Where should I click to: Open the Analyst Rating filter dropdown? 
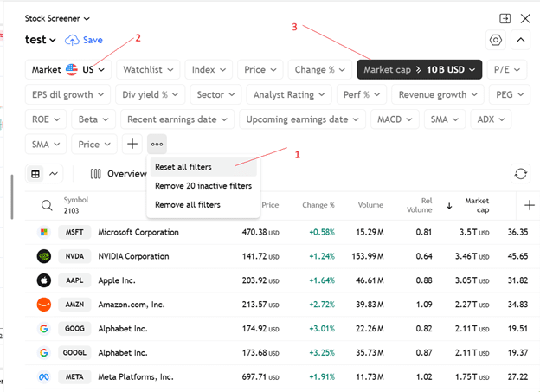point(289,94)
